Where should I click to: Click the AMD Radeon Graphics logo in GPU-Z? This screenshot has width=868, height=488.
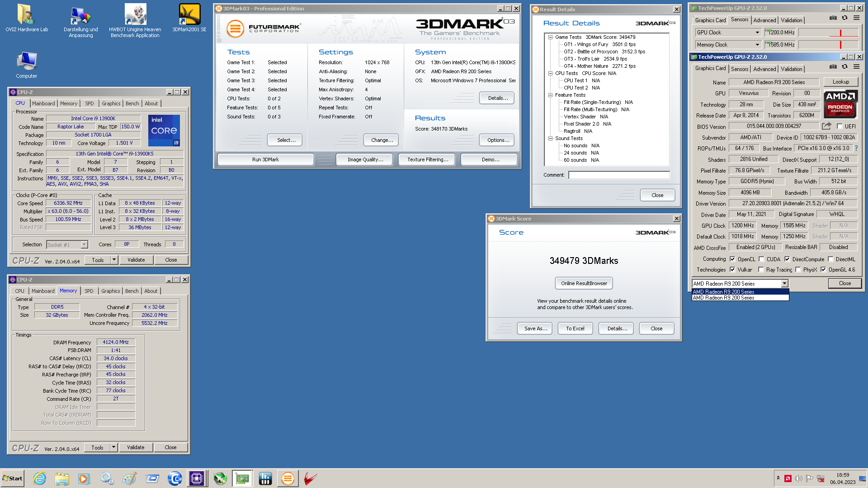pyautogui.click(x=840, y=104)
